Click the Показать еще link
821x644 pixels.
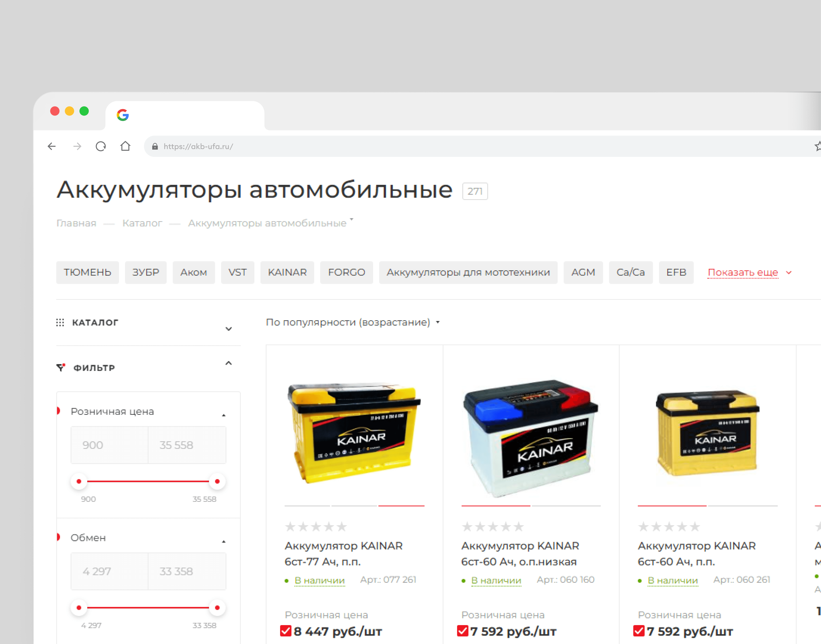743,272
